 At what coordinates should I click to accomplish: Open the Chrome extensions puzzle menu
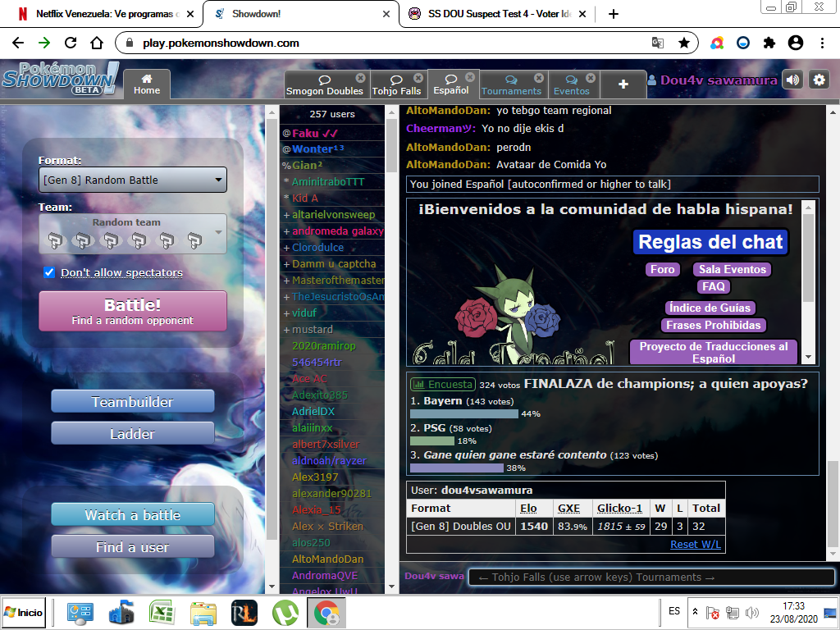769,43
